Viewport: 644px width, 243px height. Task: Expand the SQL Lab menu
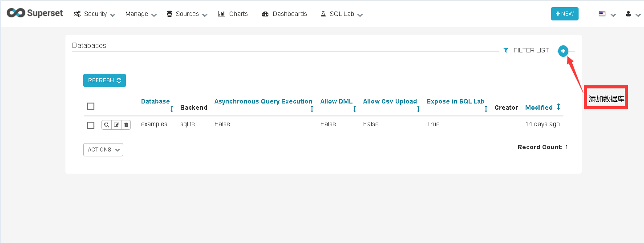(342, 14)
